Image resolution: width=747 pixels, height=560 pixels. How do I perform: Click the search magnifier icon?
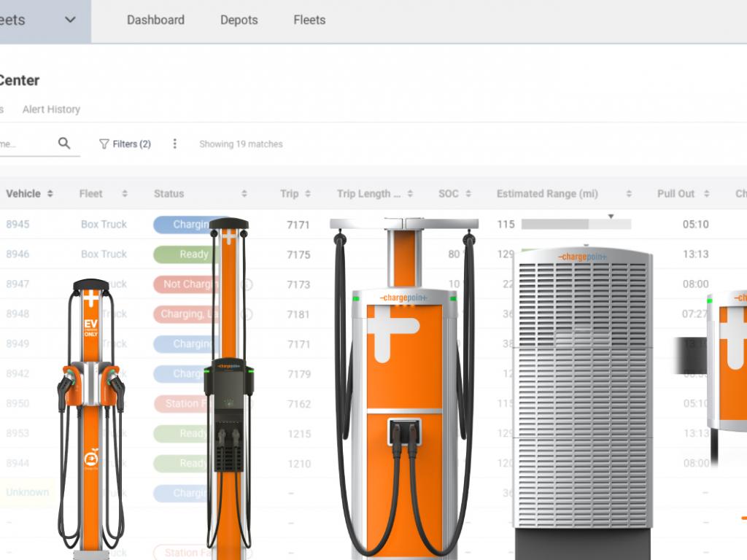[64, 144]
